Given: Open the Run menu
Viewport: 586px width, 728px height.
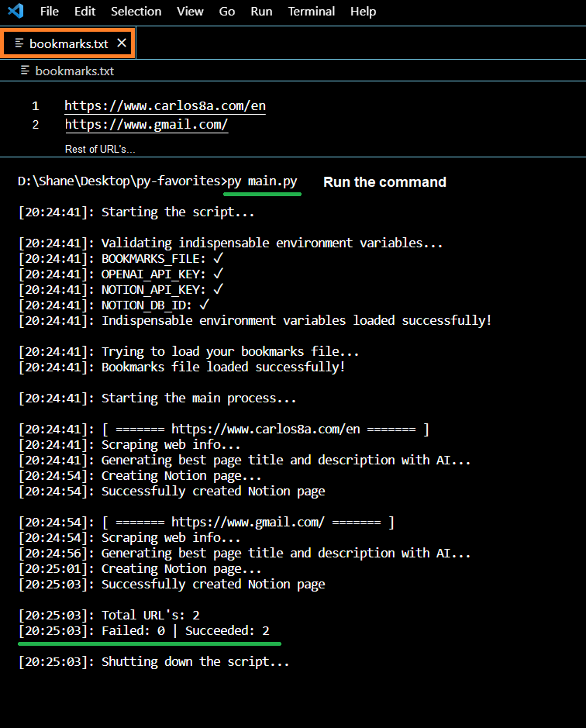Looking at the screenshot, I should coord(261,11).
